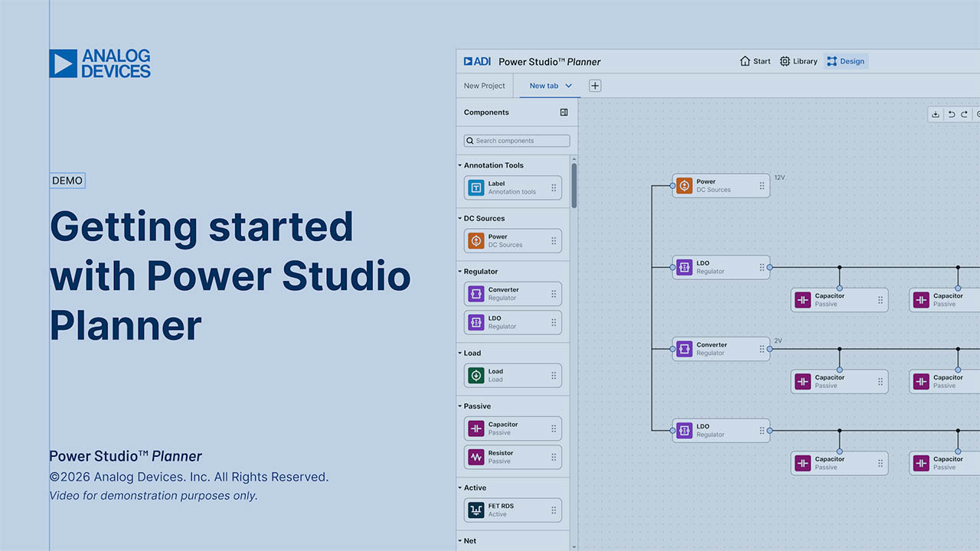Click the Label annotation tool icon in Components
980x551 pixels.
476,187
